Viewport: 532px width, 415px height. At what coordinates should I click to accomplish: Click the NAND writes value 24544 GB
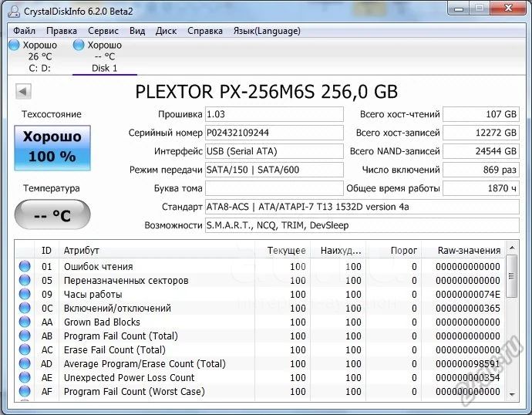click(x=481, y=151)
